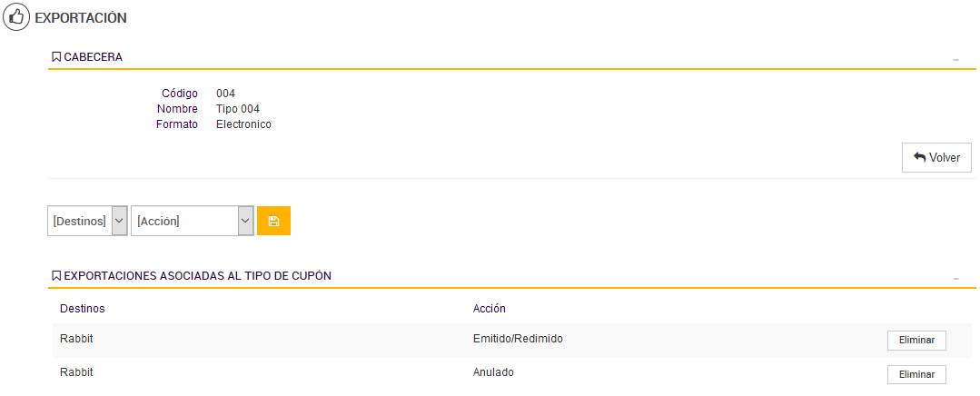Click the Destinos column header

(83, 309)
